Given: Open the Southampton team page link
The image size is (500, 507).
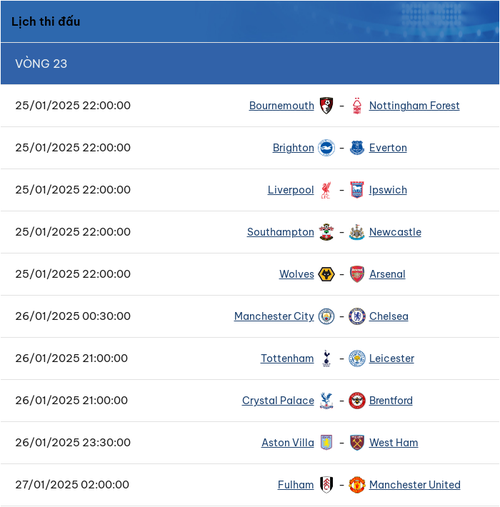Looking at the screenshot, I should point(280,232).
